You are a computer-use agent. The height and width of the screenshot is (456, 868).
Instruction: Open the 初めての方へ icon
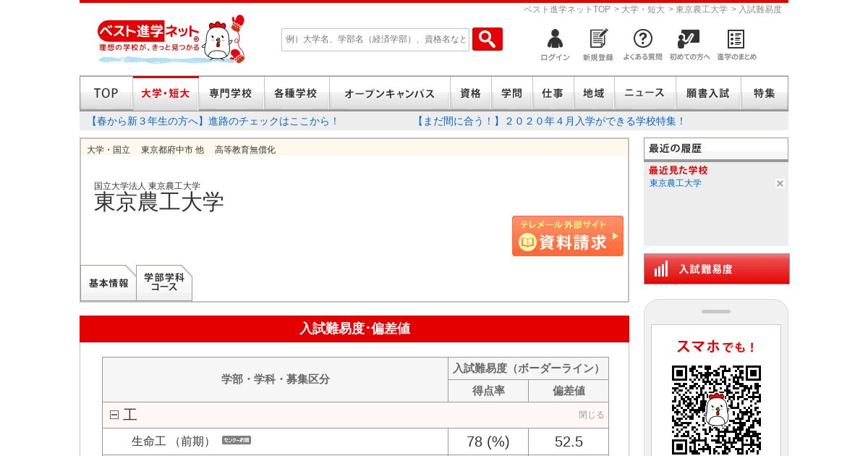pos(689,45)
